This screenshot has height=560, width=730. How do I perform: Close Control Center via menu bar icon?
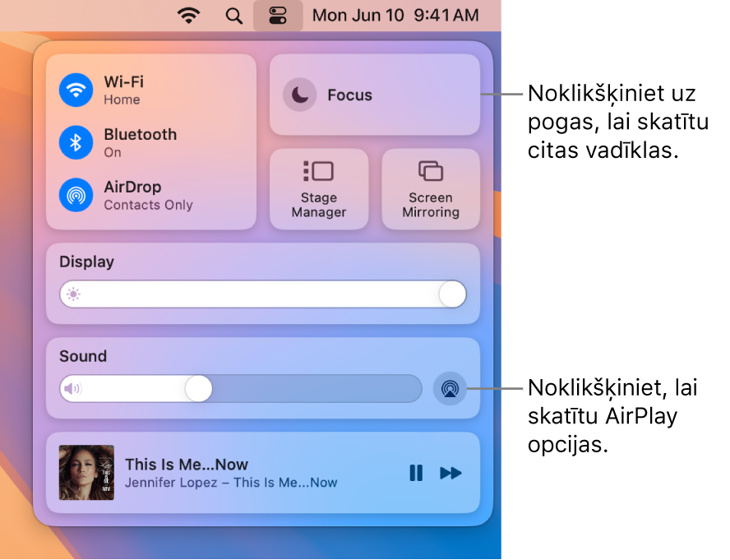(278, 16)
